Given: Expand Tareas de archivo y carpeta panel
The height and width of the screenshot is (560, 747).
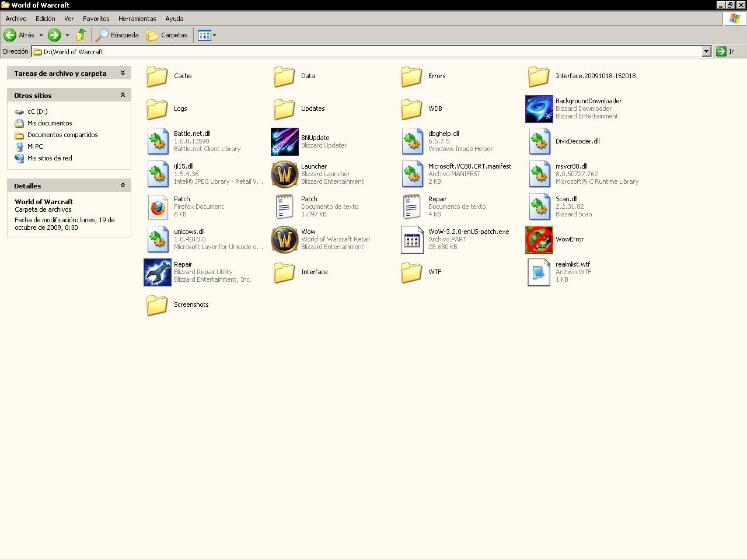Looking at the screenshot, I should tap(123, 73).
